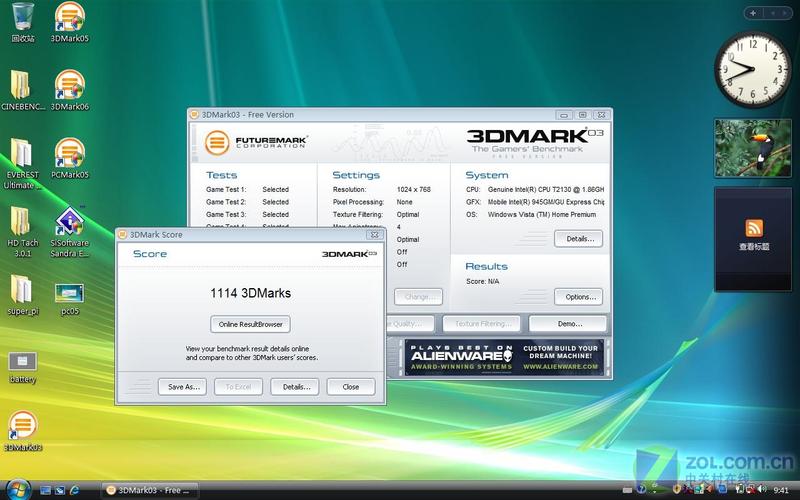Screen dimensions: 800x500
Task: Launch the PCMark05 desktop shortcut
Action: pyautogui.click(x=69, y=158)
